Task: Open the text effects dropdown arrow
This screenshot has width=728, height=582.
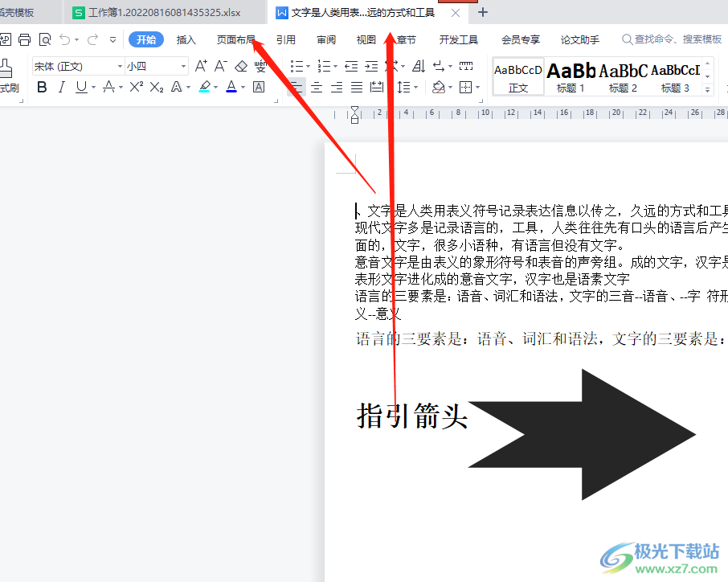Action: (189, 88)
